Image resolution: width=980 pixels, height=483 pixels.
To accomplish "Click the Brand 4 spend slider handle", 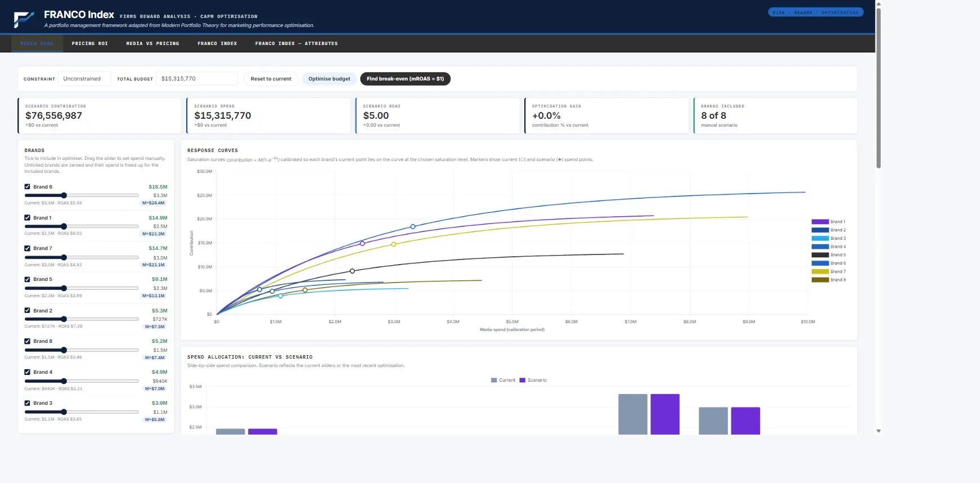I will coord(64,381).
